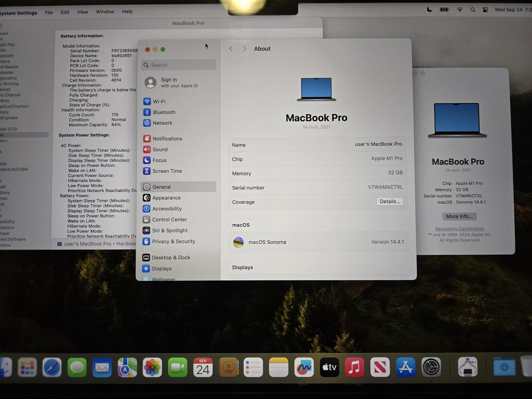
Task: Select Graphics/Displays in System Information sidebar
Action: point(14,106)
